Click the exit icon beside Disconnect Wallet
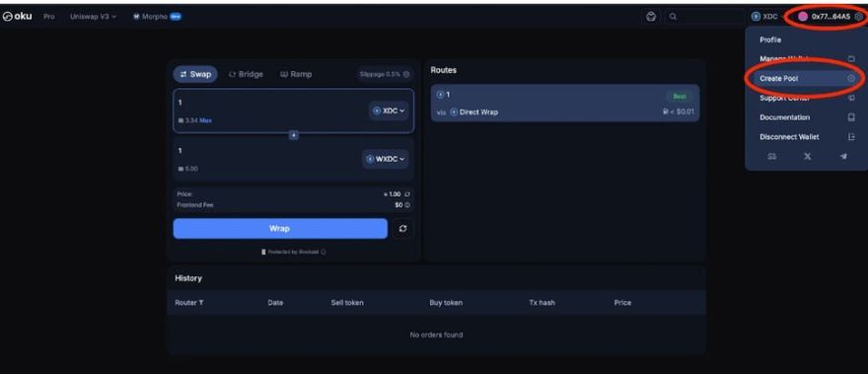The width and height of the screenshot is (868, 374). coord(851,137)
